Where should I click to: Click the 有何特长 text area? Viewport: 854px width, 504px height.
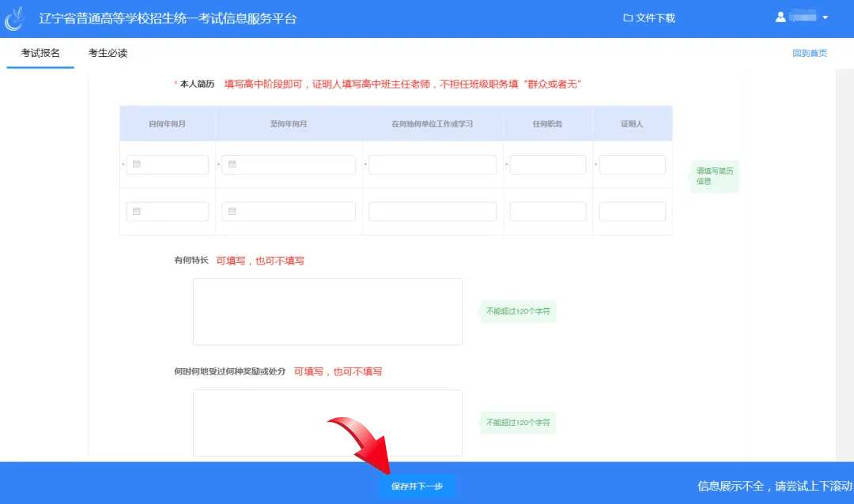pos(327,311)
